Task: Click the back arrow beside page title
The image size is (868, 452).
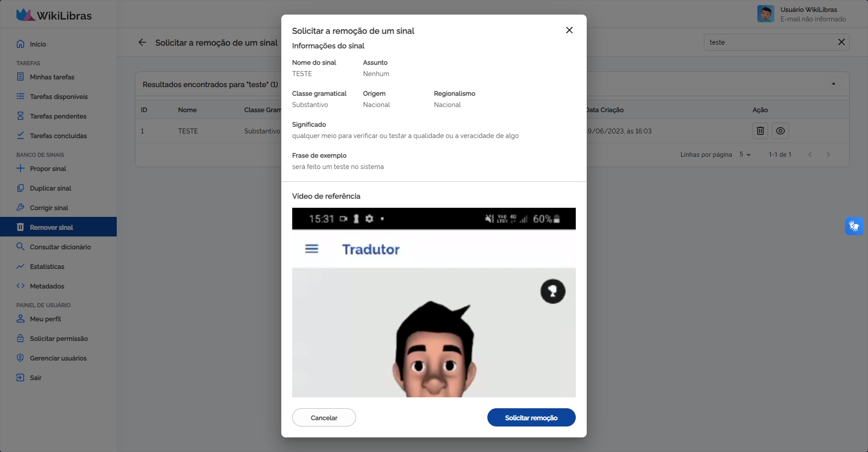Action: tap(142, 42)
